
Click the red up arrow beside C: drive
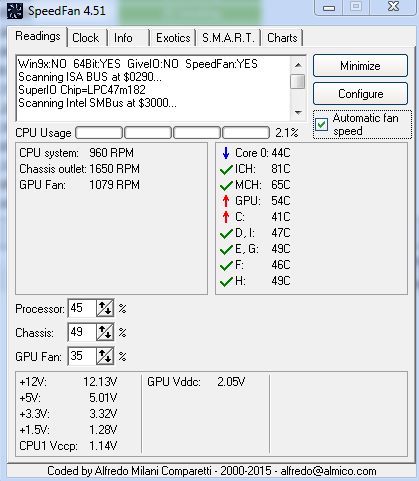(226, 217)
